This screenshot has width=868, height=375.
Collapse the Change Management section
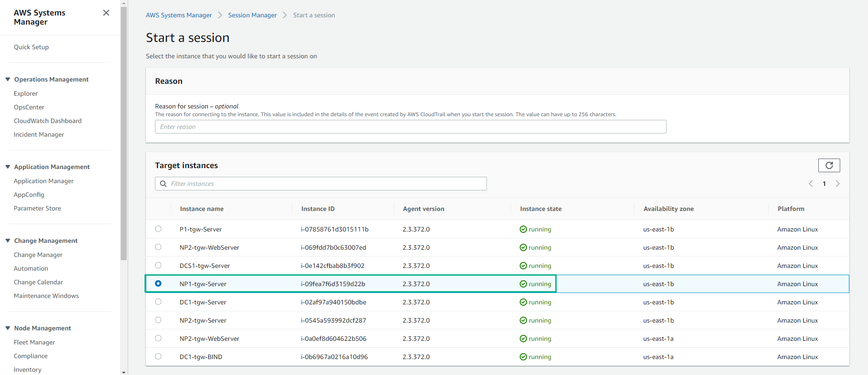(x=8, y=241)
